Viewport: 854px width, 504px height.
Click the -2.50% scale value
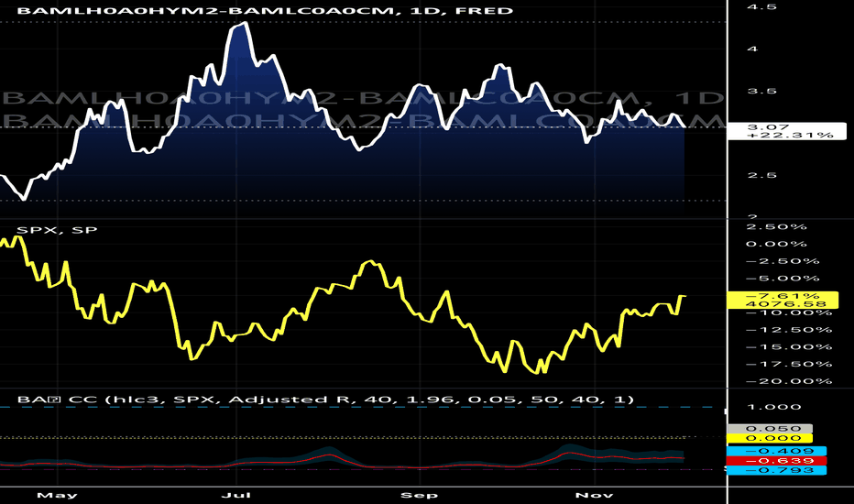(x=783, y=261)
